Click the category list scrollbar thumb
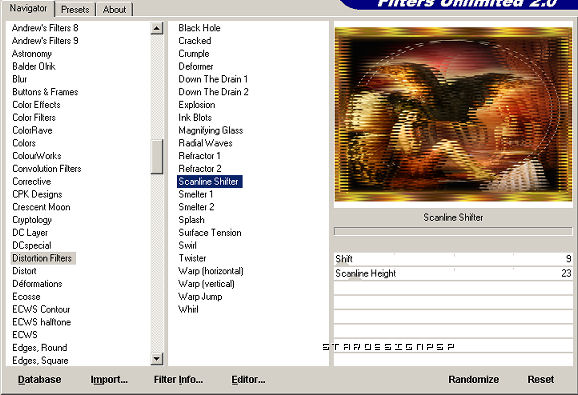This screenshot has height=395, width=578. [x=157, y=156]
